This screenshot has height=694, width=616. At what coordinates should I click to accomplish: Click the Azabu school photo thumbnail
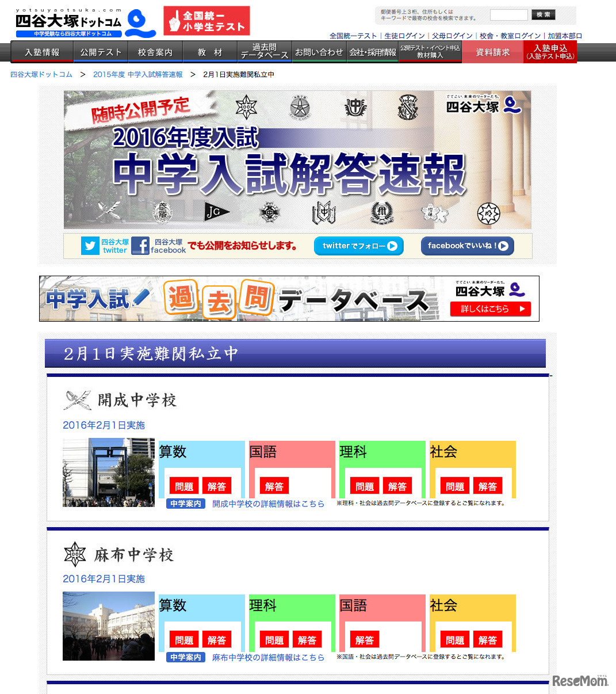click(x=108, y=626)
